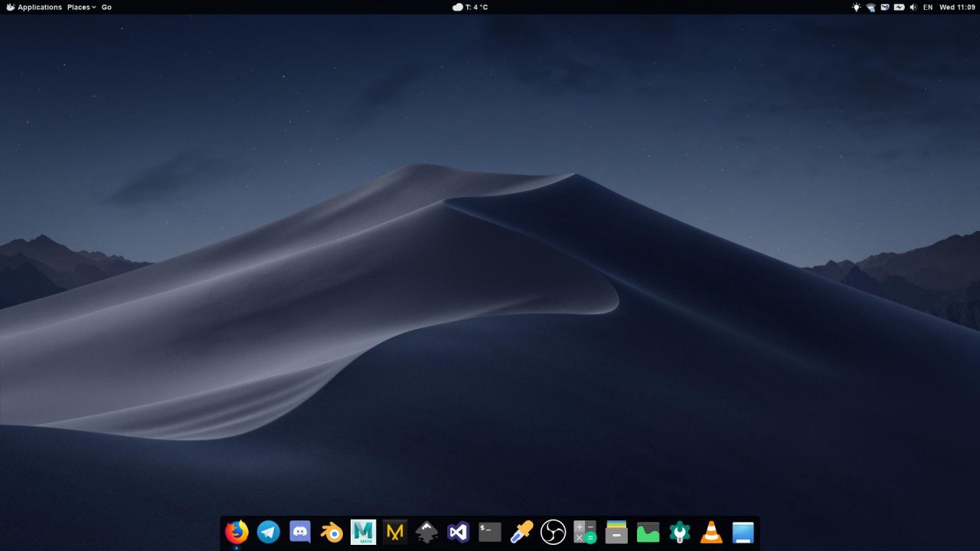Open Telegram from the dock

coord(269,531)
